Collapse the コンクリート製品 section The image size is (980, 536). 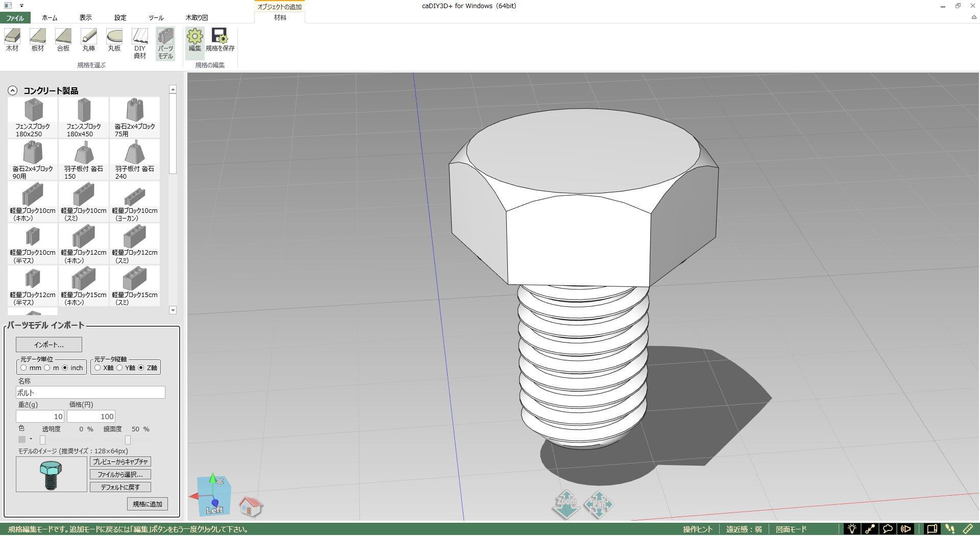pyautogui.click(x=12, y=91)
